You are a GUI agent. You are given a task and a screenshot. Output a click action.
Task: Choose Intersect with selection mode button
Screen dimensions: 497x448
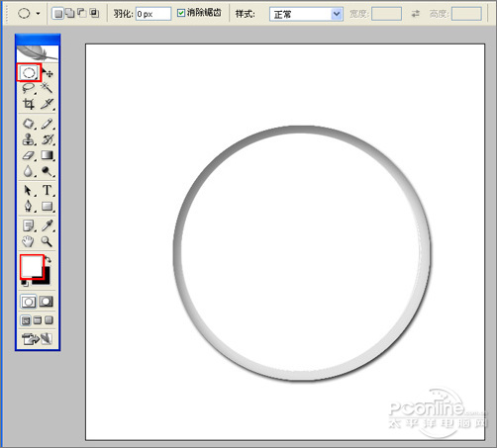click(x=94, y=14)
